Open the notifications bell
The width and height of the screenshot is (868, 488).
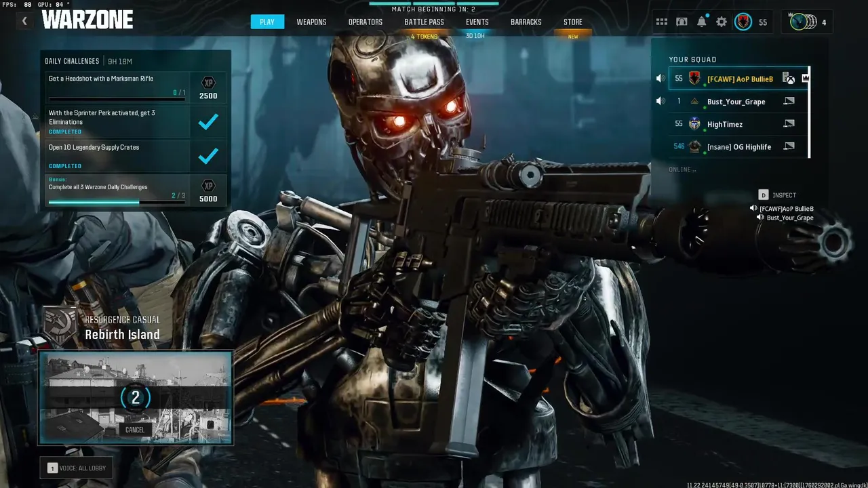coord(701,22)
